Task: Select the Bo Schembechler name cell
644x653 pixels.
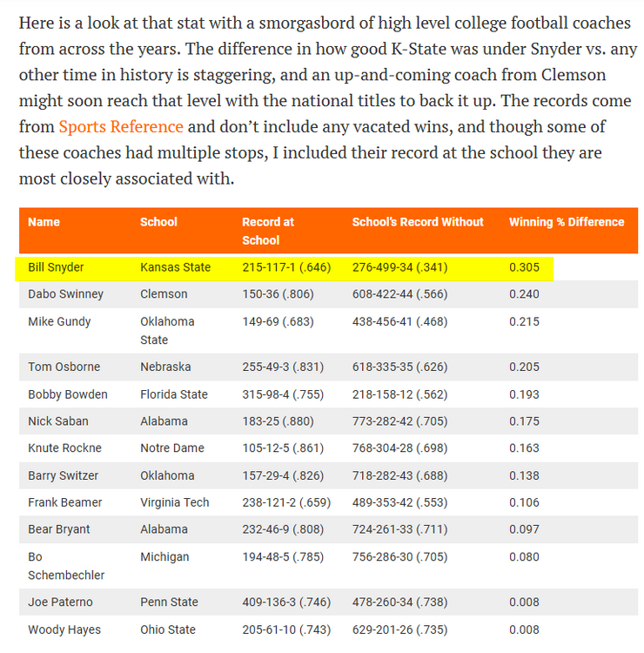Action: (x=66, y=566)
